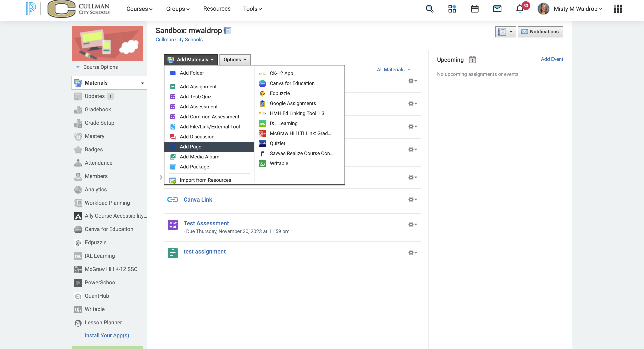Open Lesson Planner in sidebar
Screen dimensions: 644x349
[x=103, y=323]
